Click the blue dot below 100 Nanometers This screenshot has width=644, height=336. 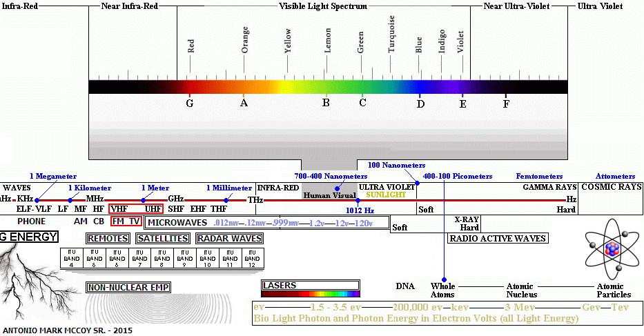point(417,184)
